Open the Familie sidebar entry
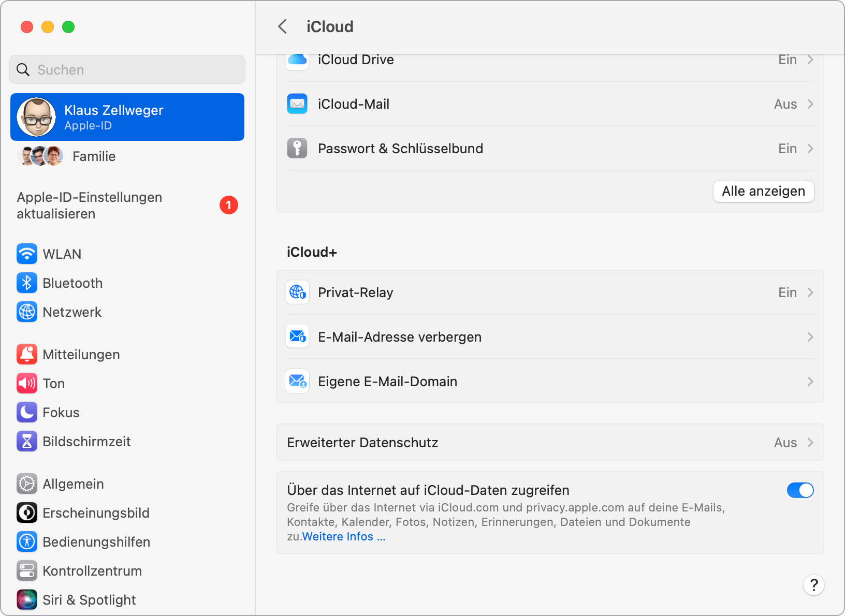The width and height of the screenshot is (845, 616). (127, 156)
